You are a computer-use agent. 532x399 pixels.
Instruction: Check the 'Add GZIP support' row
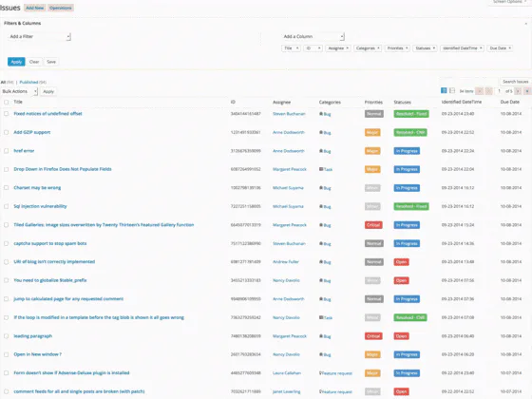coord(6,132)
